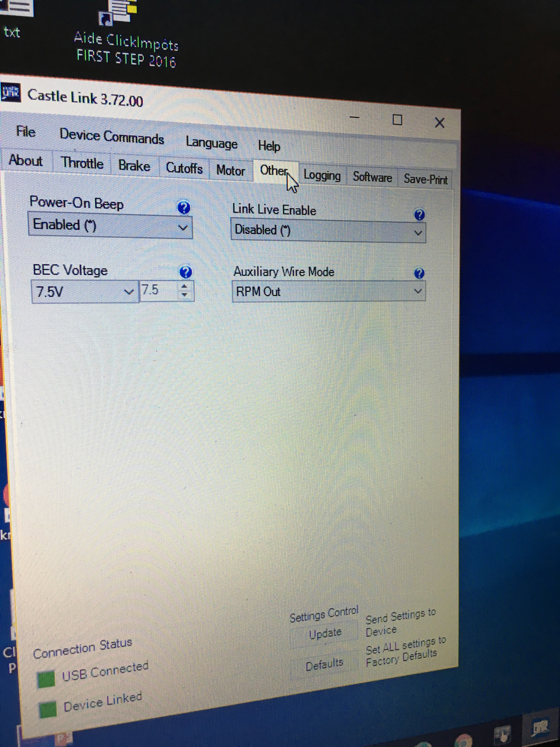The width and height of the screenshot is (560, 747).
Task: Switch to the Motor tab
Action: (x=230, y=170)
